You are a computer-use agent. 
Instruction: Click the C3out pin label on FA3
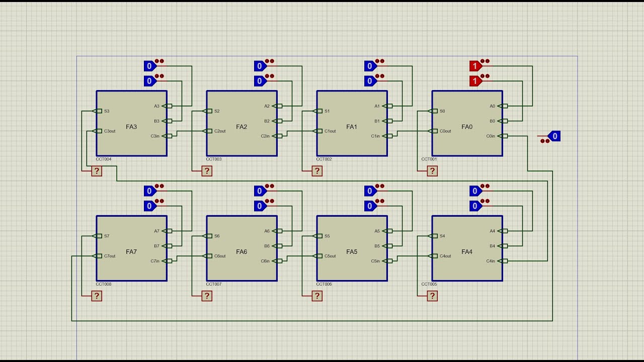pos(110,131)
